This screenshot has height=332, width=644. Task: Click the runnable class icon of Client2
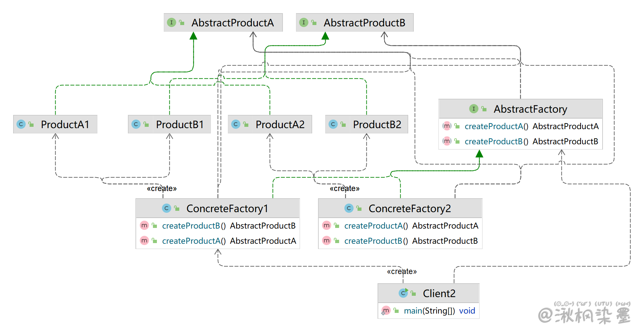(403, 293)
